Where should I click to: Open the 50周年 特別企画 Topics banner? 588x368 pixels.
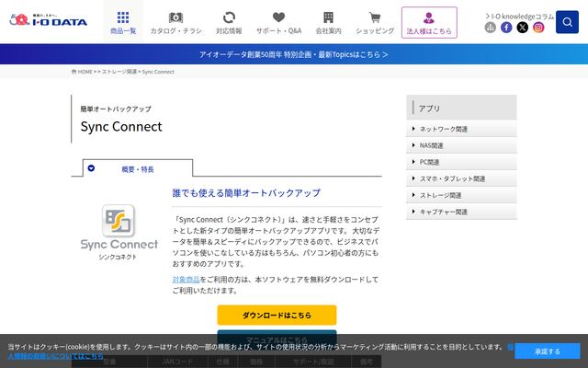[x=294, y=54]
